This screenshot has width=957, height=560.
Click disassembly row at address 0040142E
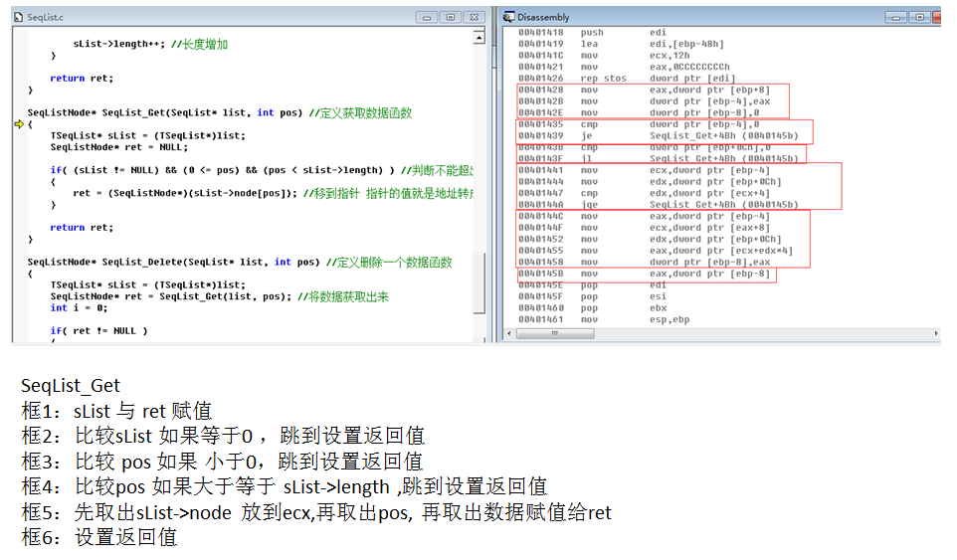[639, 112]
